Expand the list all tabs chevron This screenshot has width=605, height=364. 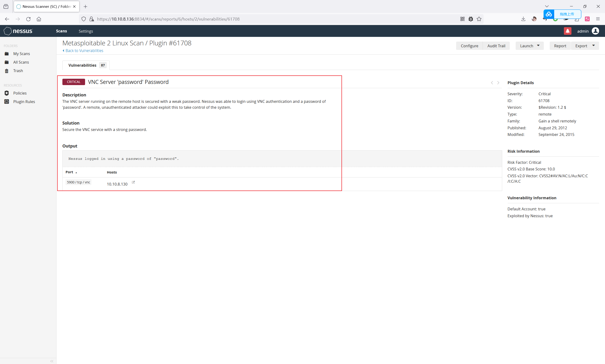click(x=547, y=6)
